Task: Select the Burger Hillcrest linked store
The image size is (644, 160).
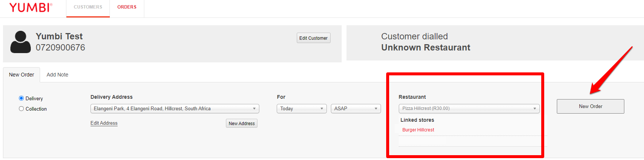Action: pos(418,130)
